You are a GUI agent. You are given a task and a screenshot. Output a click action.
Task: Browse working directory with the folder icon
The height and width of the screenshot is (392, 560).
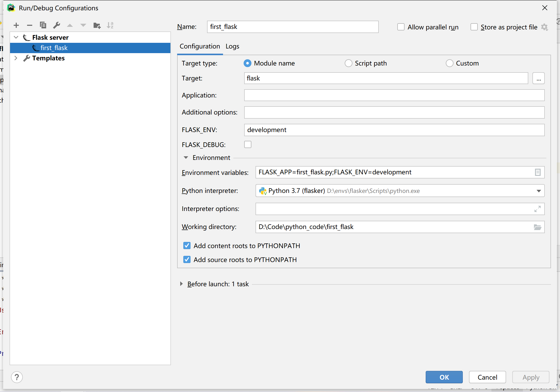(x=538, y=227)
